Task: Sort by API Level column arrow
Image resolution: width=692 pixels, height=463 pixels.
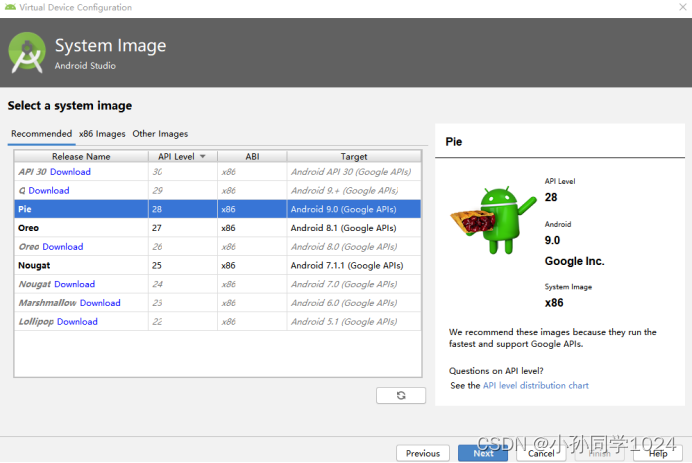Action: point(203,157)
